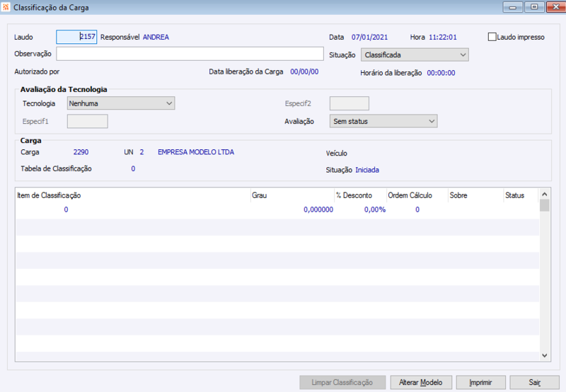Image resolution: width=566 pixels, height=392 pixels.
Task: Click the Grau column header
Action: click(293, 195)
